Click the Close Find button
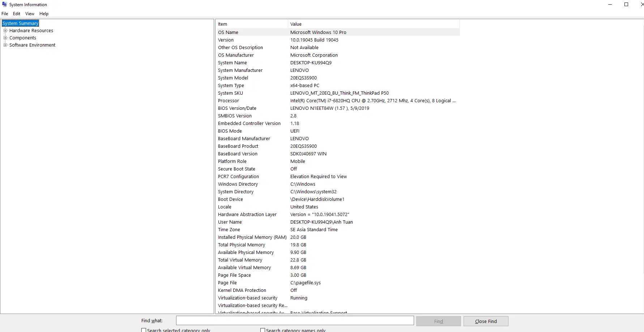 [486, 321]
